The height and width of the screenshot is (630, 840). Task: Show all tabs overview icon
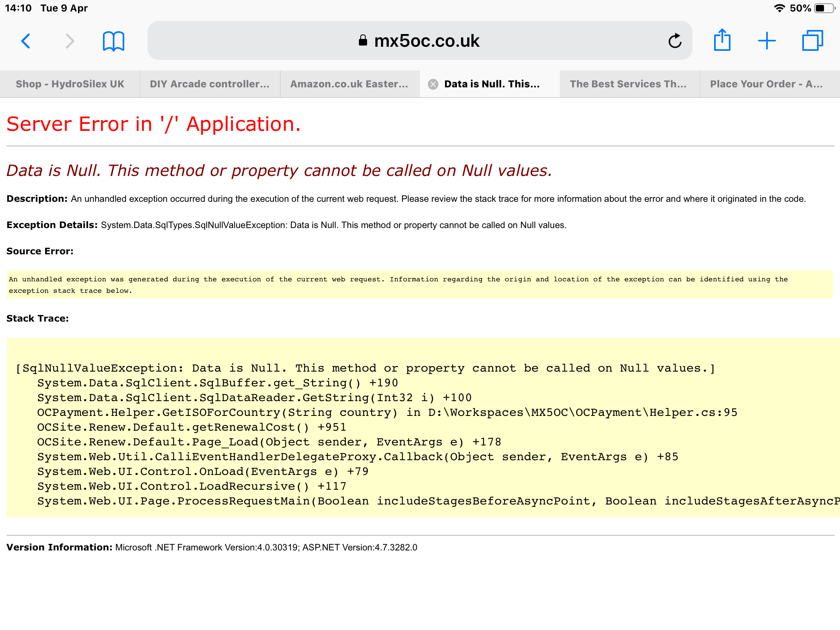point(812,41)
